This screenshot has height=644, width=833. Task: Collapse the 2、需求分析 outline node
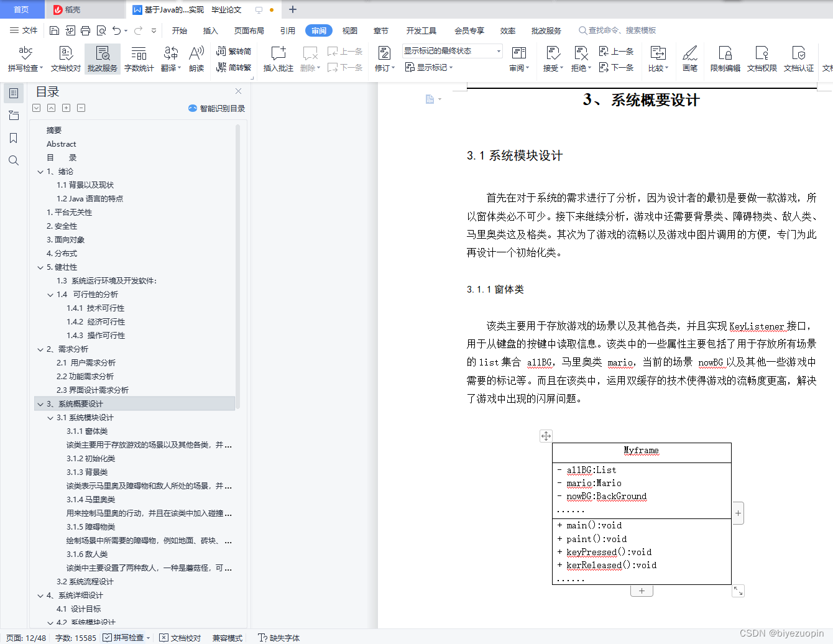(40, 349)
